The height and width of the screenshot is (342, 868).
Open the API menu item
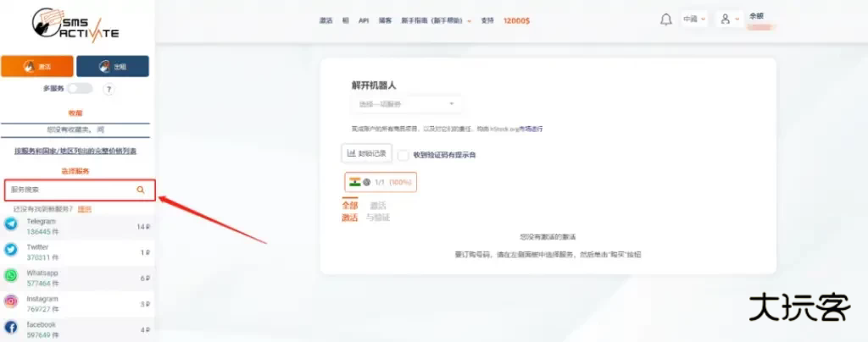[364, 20]
